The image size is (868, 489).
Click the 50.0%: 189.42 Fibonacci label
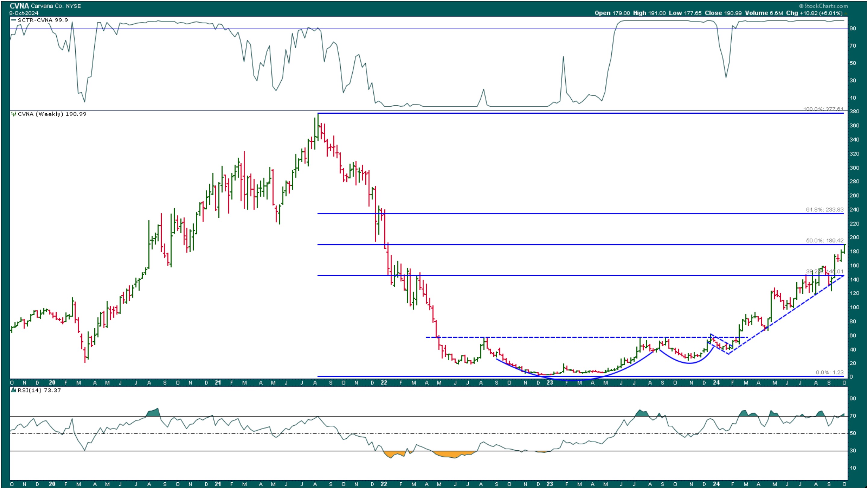[825, 241]
